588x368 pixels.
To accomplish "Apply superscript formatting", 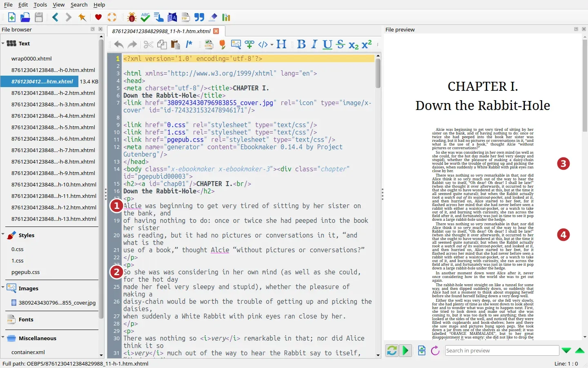I will coord(367,44).
